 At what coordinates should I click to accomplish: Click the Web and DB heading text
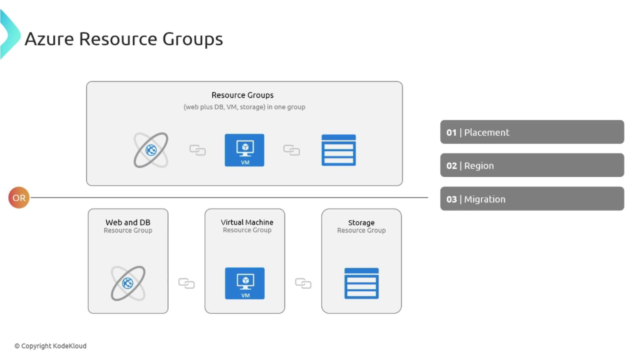pyautogui.click(x=128, y=223)
